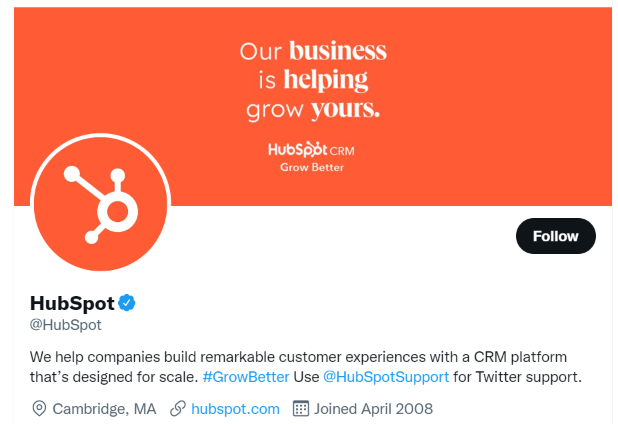The height and width of the screenshot is (424, 618).
Task: Click the banner line 'Our business'
Action: pos(312,51)
